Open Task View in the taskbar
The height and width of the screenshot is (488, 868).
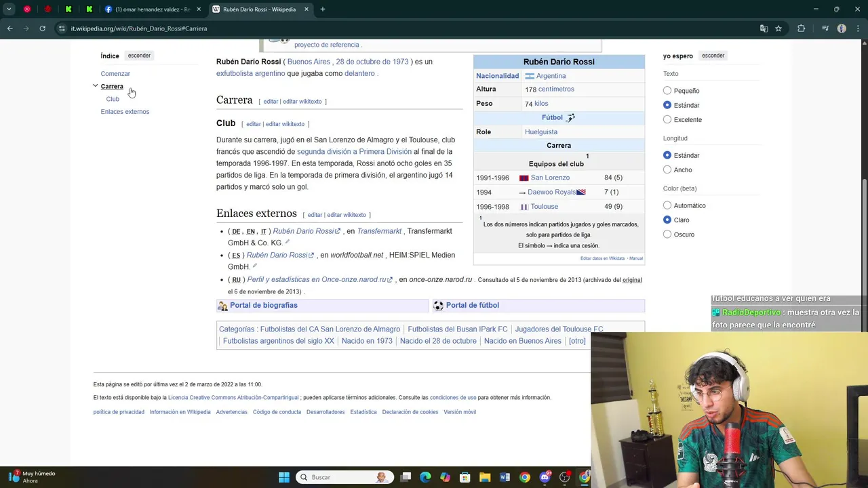pyautogui.click(x=406, y=477)
